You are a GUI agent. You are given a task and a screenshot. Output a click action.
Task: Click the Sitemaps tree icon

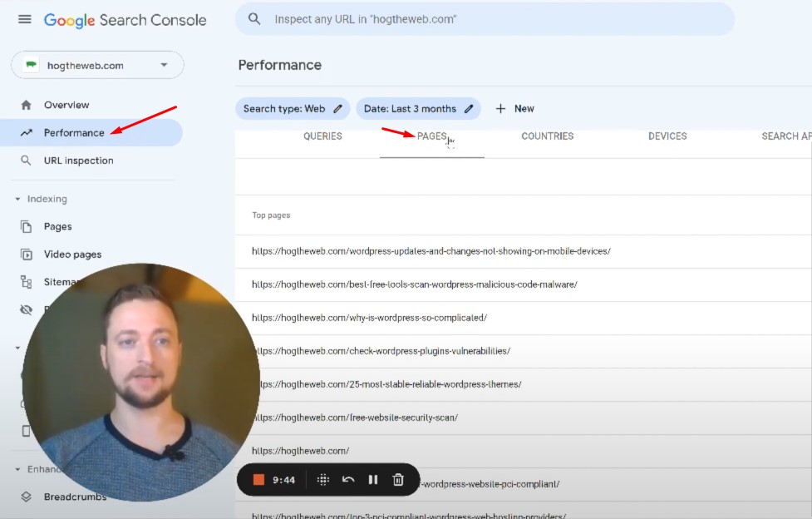pyautogui.click(x=26, y=282)
